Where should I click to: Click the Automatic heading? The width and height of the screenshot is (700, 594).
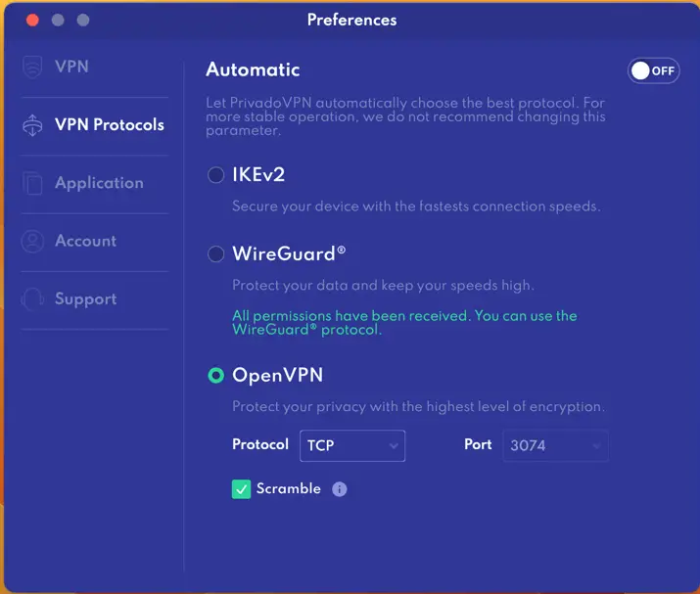click(253, 69)
